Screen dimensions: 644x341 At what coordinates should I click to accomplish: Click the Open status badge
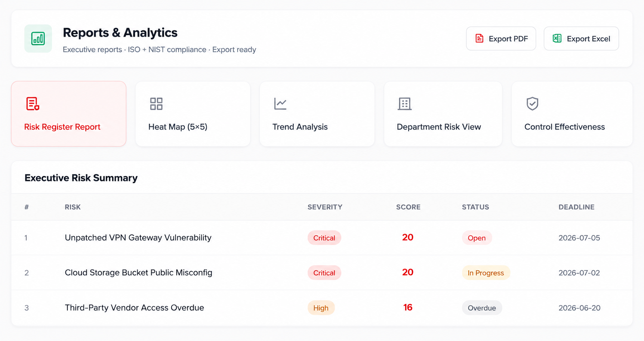477,238
